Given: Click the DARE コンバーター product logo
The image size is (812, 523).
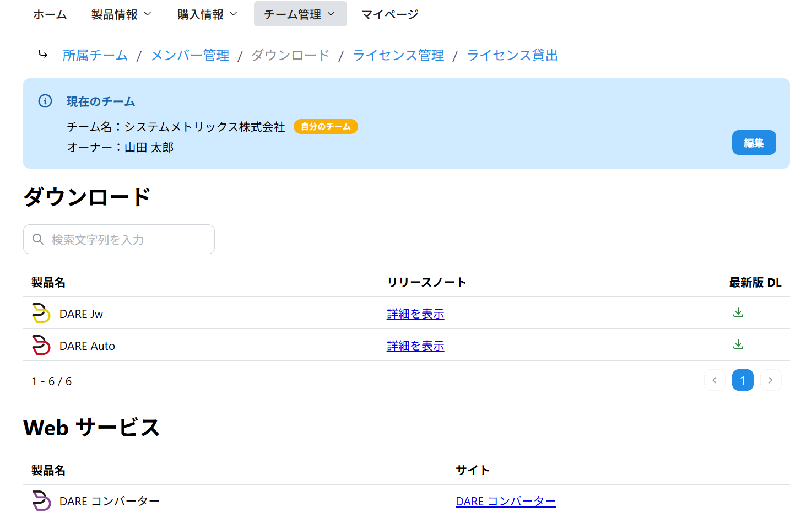Looking at the screenshot, I should coord(41,501).
